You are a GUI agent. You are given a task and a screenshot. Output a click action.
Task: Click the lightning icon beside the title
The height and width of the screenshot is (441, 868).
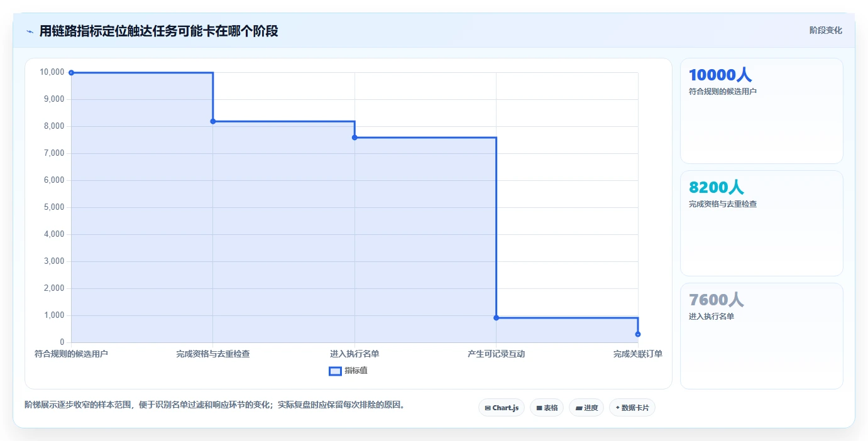click(30, 31)
